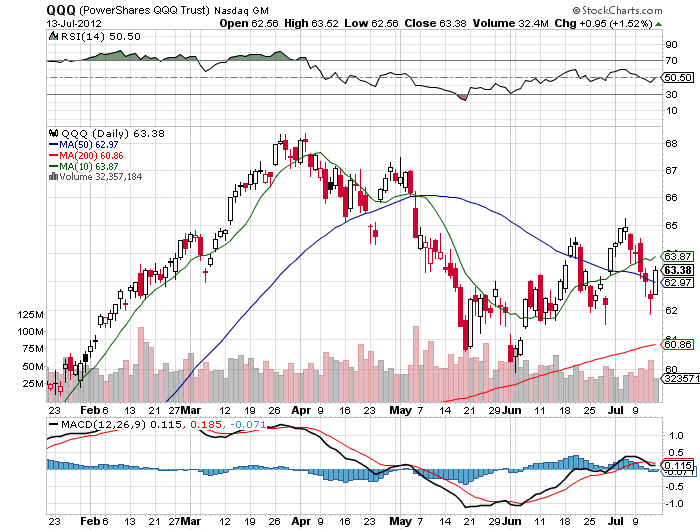Image resolution: width=700 pixels, height=530 pixels.
Task: Click the Low 62.56 value
Action: click(x=371, y=23)
